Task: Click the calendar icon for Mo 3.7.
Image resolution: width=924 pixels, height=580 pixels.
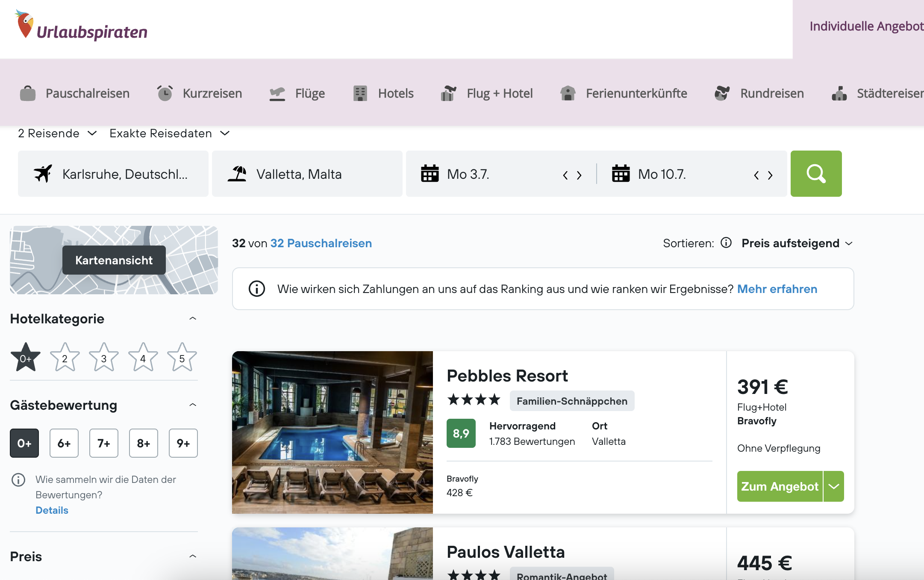Action: 430,174
